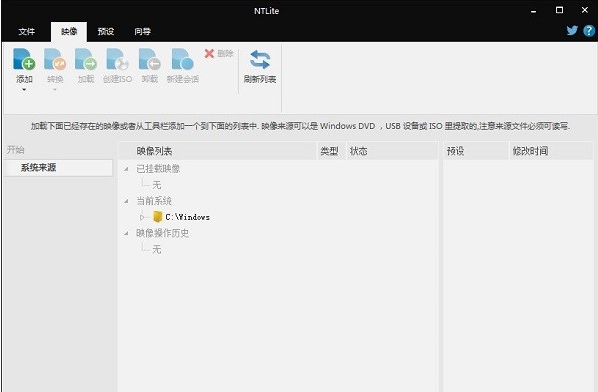
Task: Click the 类型 column header
Action: [x=331, y=151]
